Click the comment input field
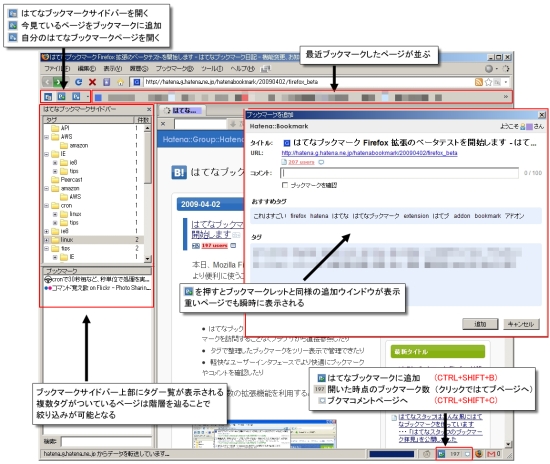Viewport: 550px width, 464px height. click(399, 173)
